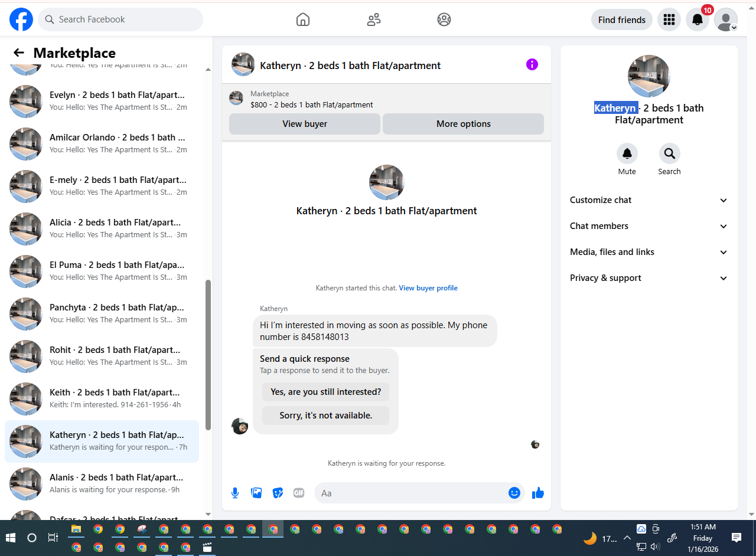Open Friends icon in top navigation
Viewport: 756px width, 556px height.
tap(374, 19)
